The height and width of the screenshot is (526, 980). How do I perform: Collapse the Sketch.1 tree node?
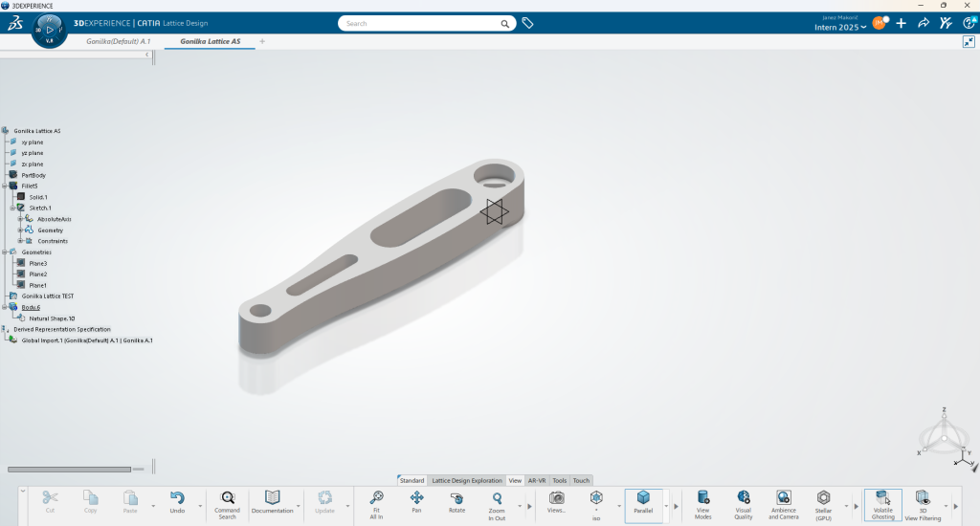coord(12,208)
